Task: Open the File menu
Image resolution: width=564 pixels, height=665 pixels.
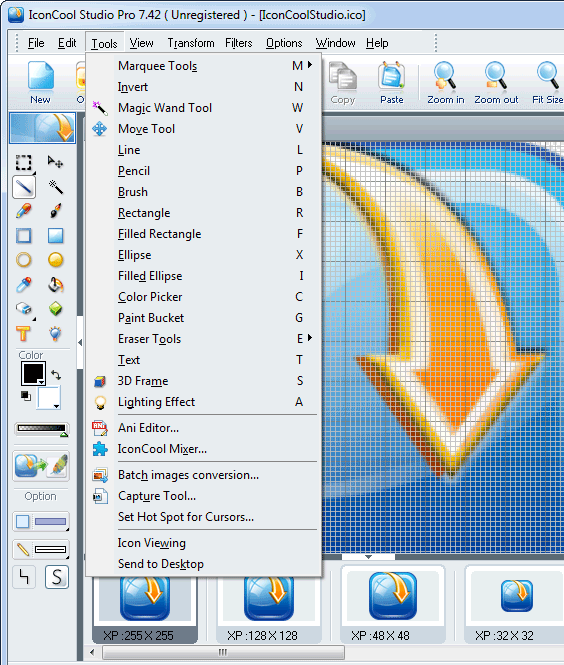Action: point(36,43)
